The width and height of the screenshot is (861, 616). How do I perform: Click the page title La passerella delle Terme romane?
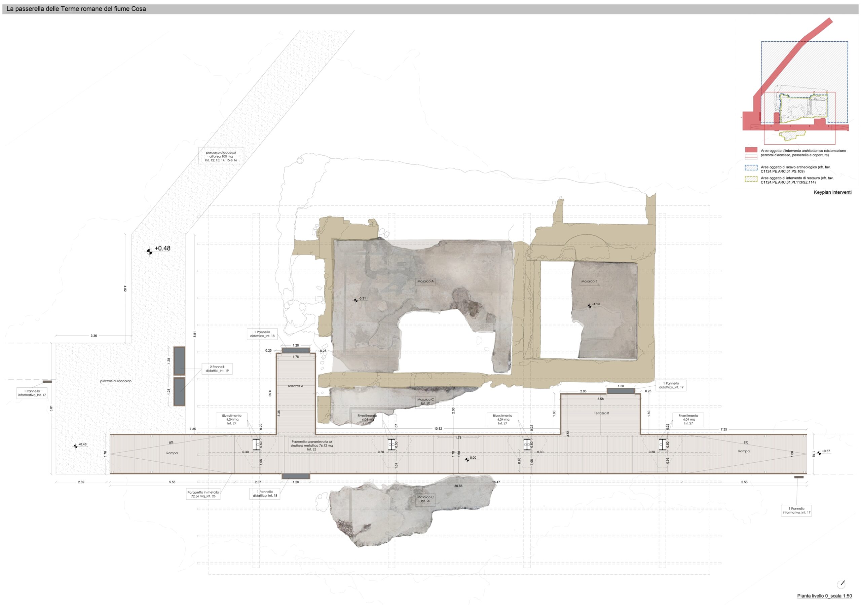76,9
